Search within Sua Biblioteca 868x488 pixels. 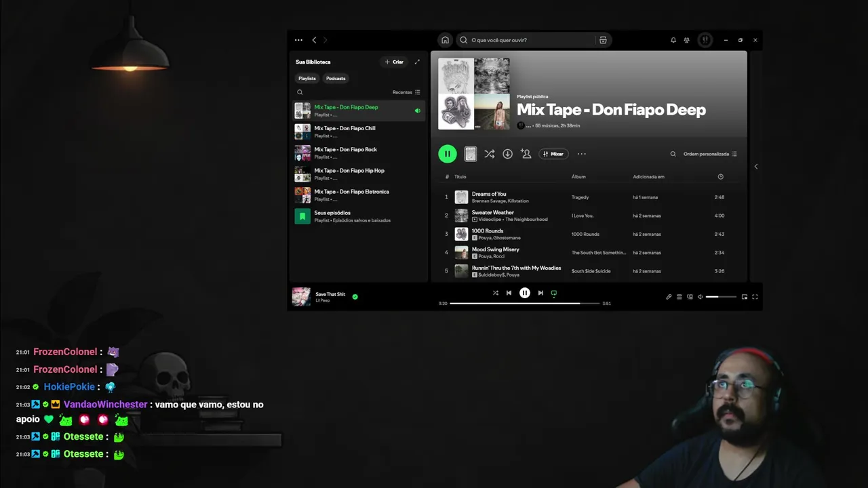[x=300, y=92]
